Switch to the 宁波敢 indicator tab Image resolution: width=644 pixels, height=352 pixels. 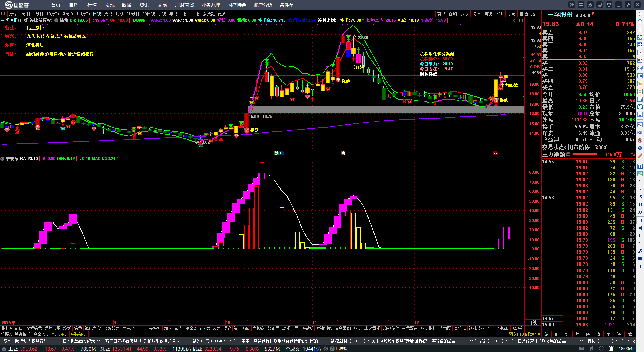tap(205, 328)
